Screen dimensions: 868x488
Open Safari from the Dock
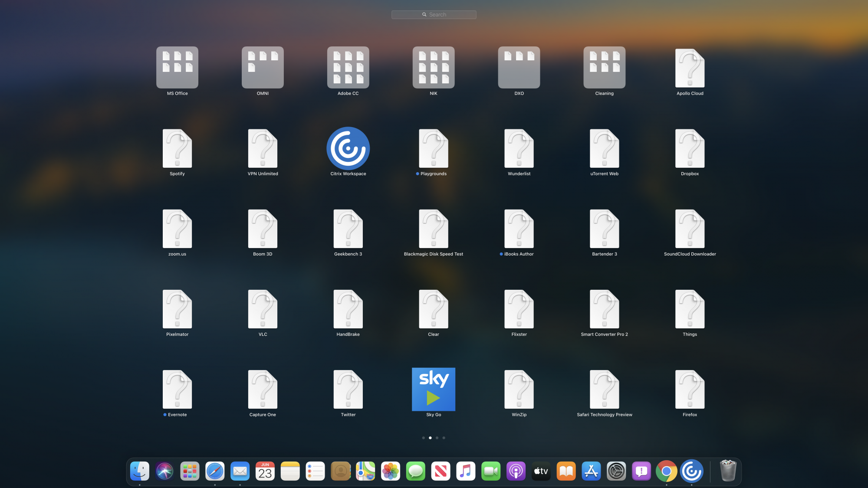pyautogui.click(x=215, y=471)
